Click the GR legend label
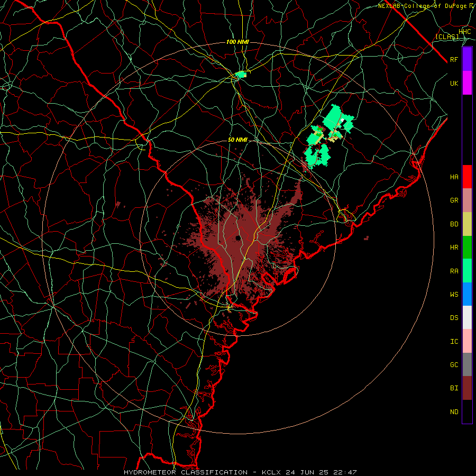Image resolution: width=476 pixels, height=476 pixels. tap(454, 200)
